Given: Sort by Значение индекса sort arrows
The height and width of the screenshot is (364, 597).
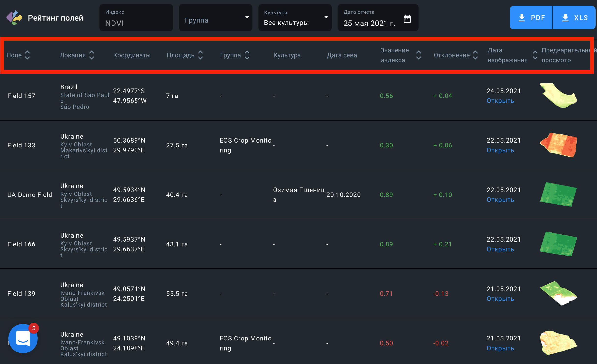Looking at the screenshot, I should [419, 55].
